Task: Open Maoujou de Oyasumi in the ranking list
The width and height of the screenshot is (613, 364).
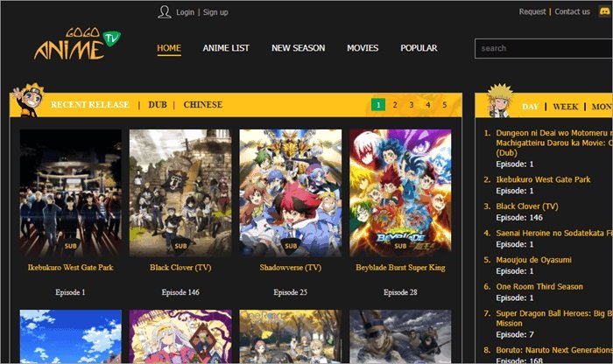Action: (x=533, y=260)
